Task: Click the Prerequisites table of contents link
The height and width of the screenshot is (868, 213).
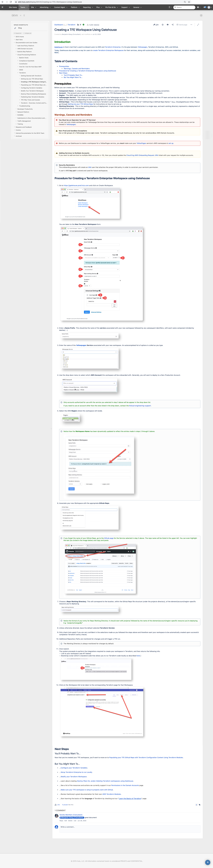Action: [64, 66]
